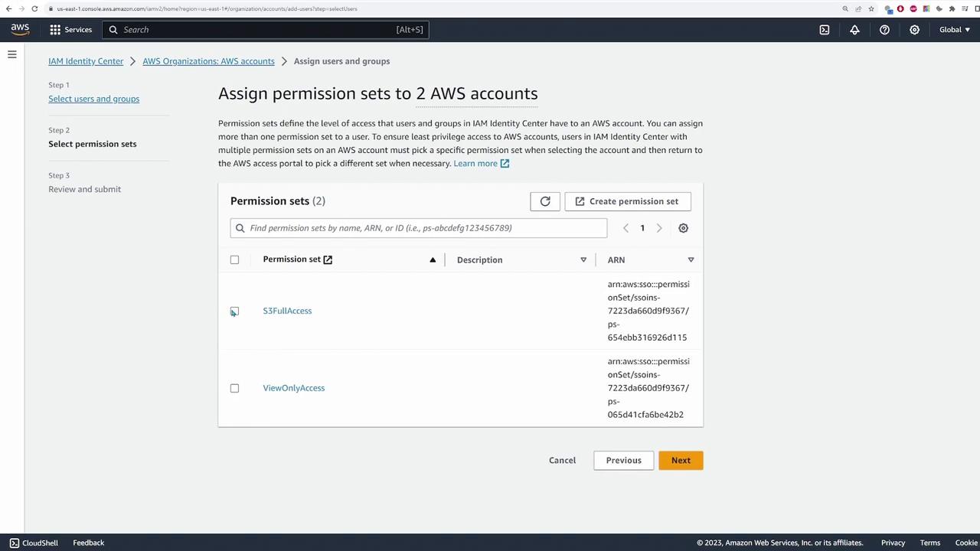The image size is (980, 551).
Task: Open the notifications bell
Action: (854, 30)
